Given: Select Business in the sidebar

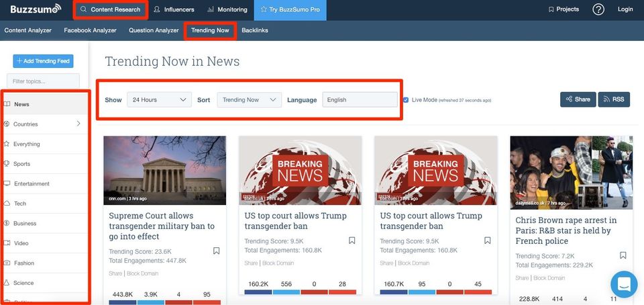Looking at the screenshot, I should (45, 223).
